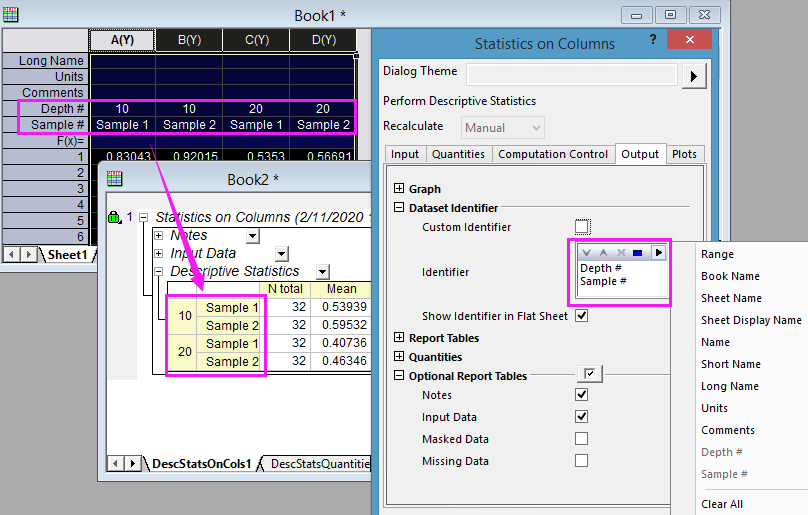This screenshot has width=808, height=515.
Task: Switch to the Quantities tab
Action: 458,154
